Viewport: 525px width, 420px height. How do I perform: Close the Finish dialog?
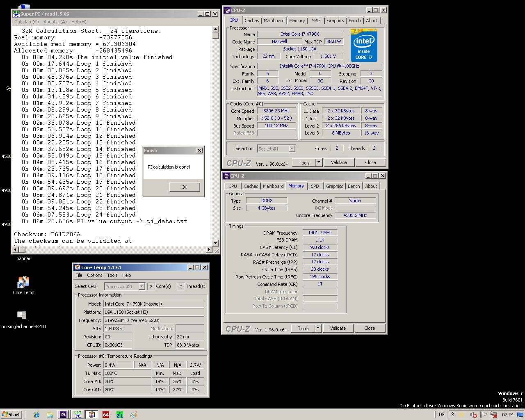tap(199, 151)
